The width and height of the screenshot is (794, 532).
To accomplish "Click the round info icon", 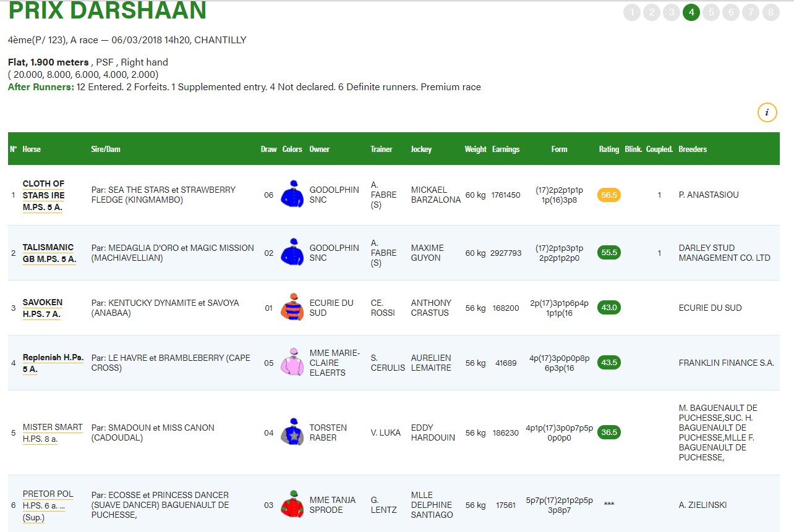I will [x=767, y=112].
